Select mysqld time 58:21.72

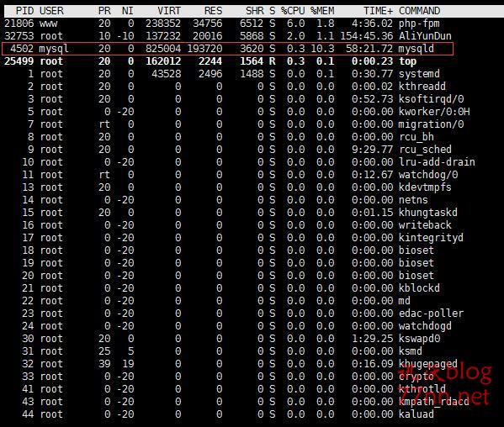[369, 49]
